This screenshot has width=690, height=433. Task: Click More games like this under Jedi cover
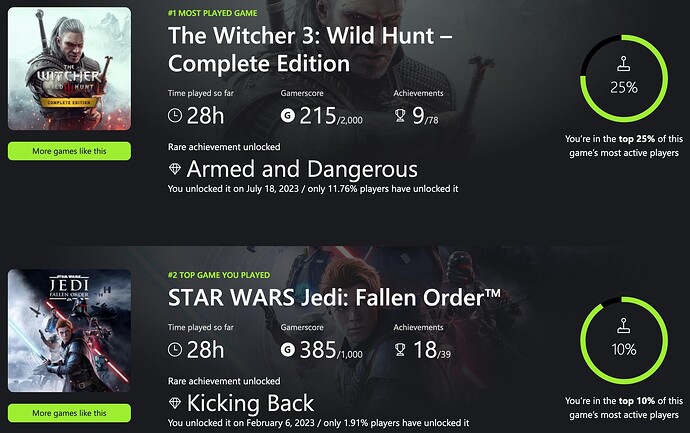(x=69, y=413)
